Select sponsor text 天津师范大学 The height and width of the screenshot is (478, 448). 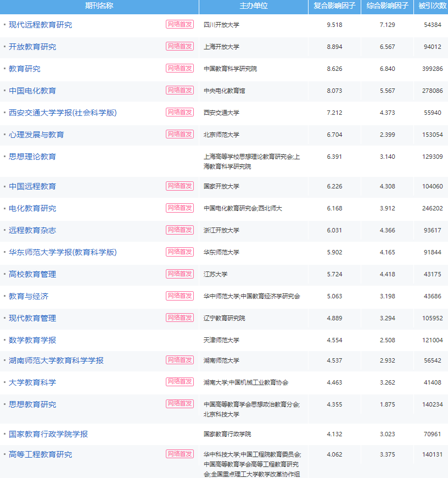221,340
